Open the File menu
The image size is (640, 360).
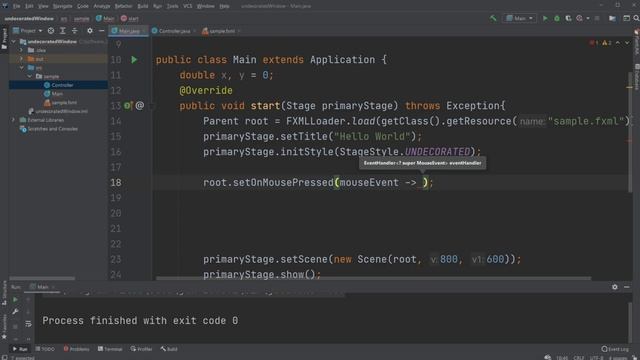16,6
